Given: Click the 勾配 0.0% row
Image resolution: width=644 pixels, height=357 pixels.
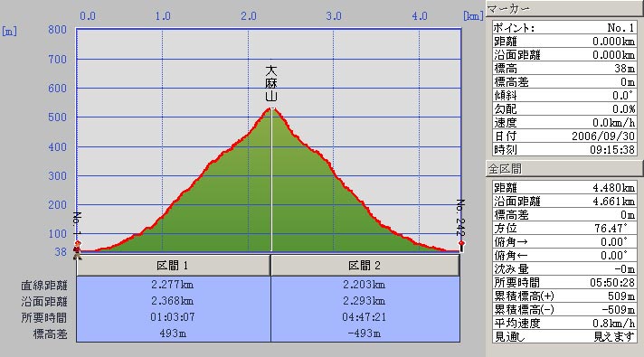Looking at the screenshot, I should 564,109.
